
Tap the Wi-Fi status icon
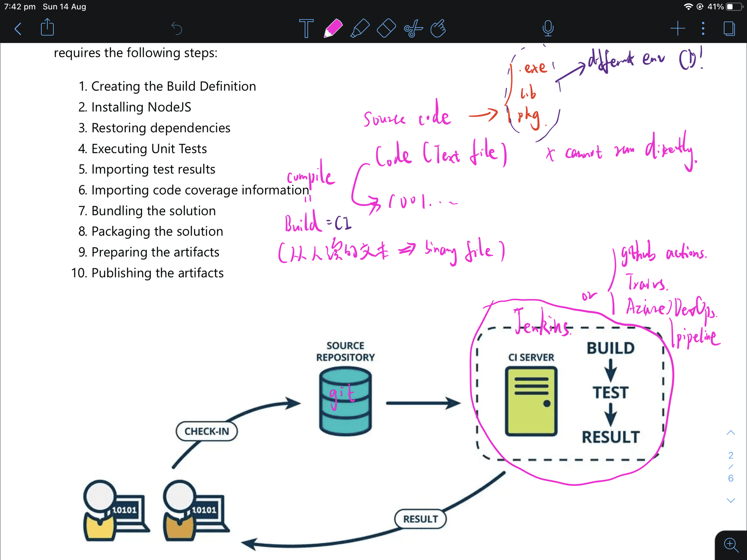pos(688,7)
